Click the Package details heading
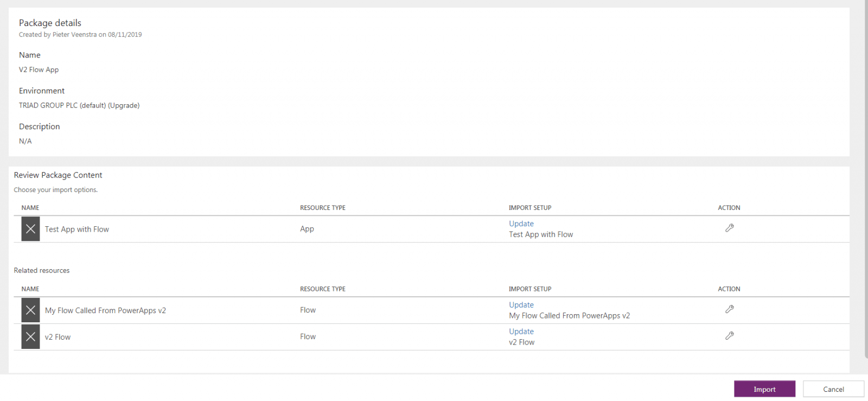This screenshot has width=868, height=401. (x=50, y=23)
